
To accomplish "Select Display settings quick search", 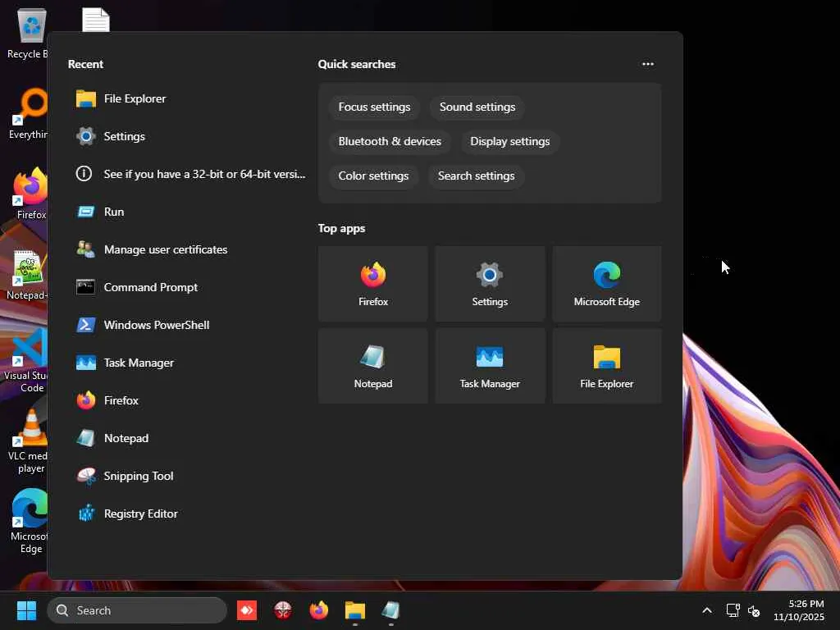I will (x=510, y=141).
